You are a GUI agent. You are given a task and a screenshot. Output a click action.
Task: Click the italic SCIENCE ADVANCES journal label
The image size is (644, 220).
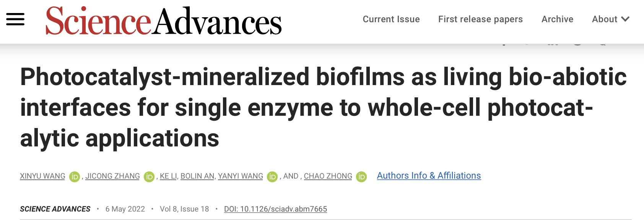[55, 209]
